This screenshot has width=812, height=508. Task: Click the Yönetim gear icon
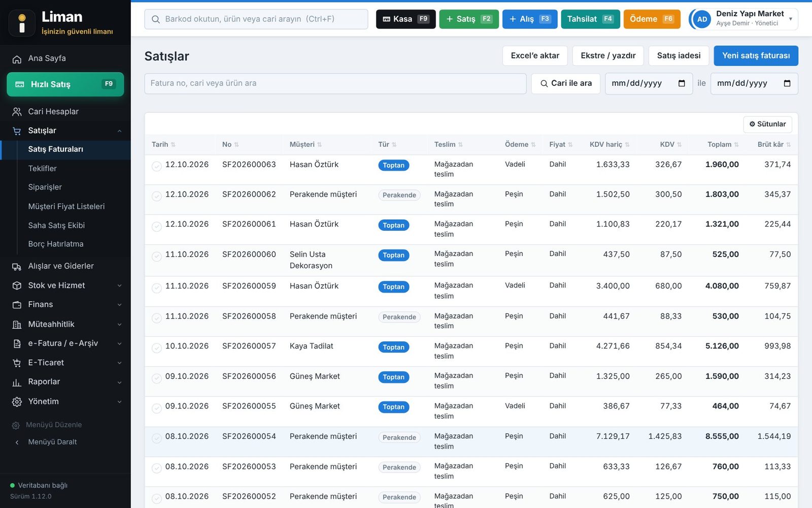(17, 402)
